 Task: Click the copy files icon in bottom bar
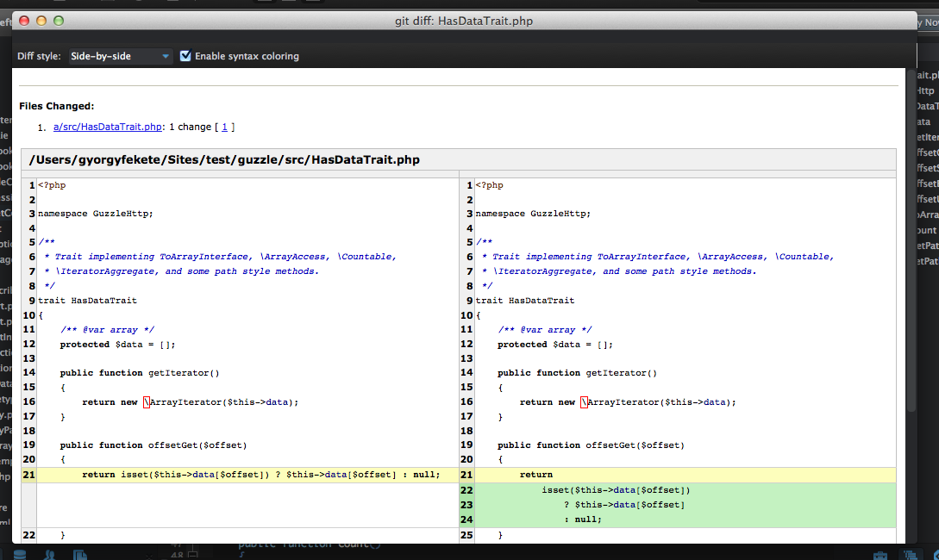point(79,554)
